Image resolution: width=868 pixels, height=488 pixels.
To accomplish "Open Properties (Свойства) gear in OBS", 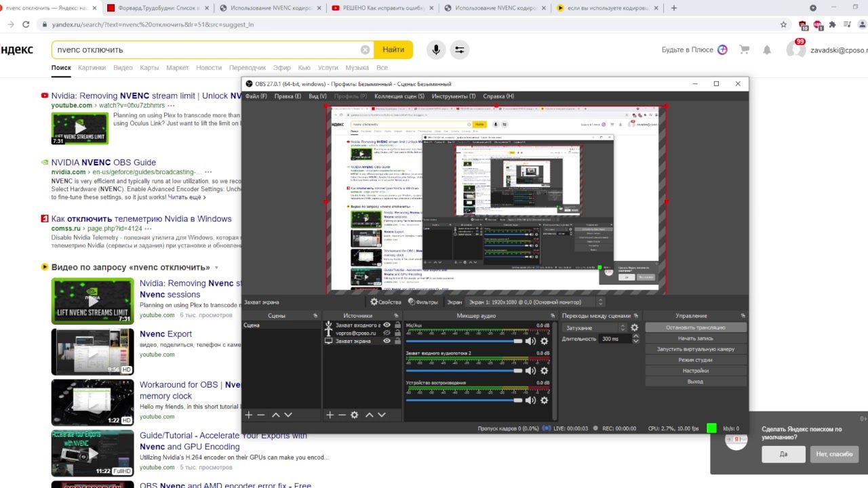I will pyautogui.click(x=386, y=302).
